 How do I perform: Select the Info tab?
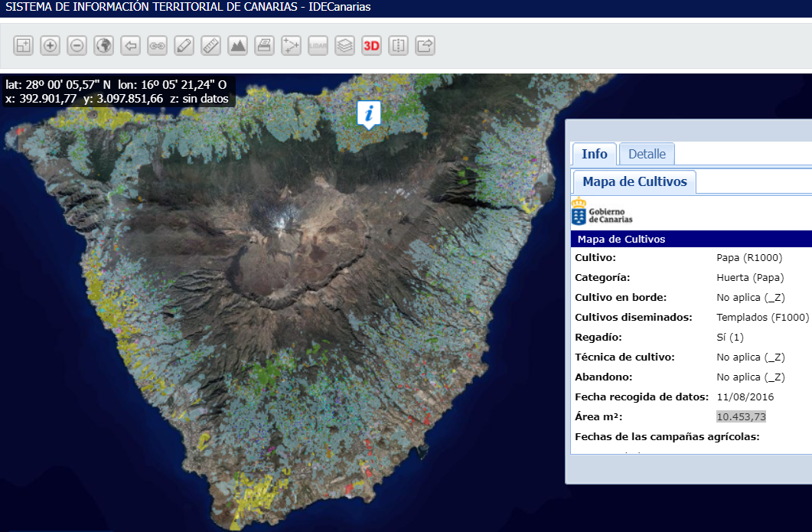coord(594,154)
